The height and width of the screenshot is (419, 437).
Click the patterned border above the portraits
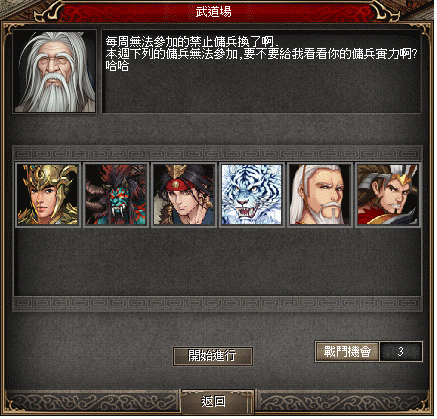pyautogui.click(x=217, y=154)
